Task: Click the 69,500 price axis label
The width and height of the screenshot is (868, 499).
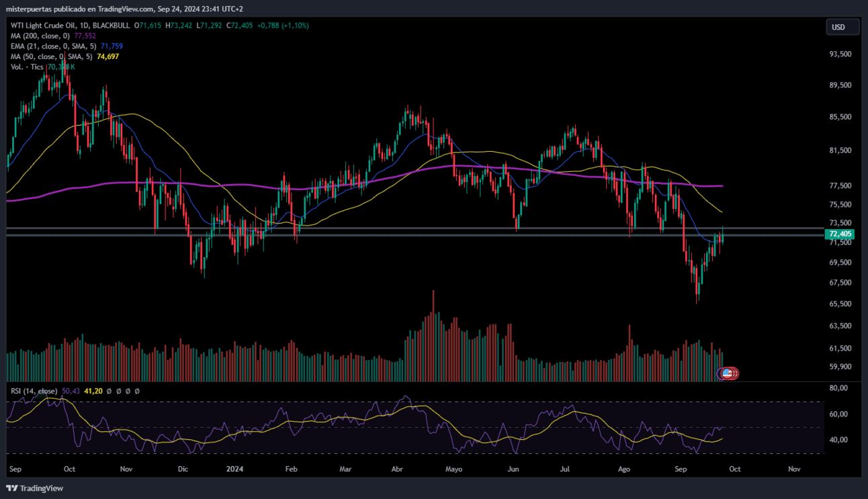Action: [841, 263]
